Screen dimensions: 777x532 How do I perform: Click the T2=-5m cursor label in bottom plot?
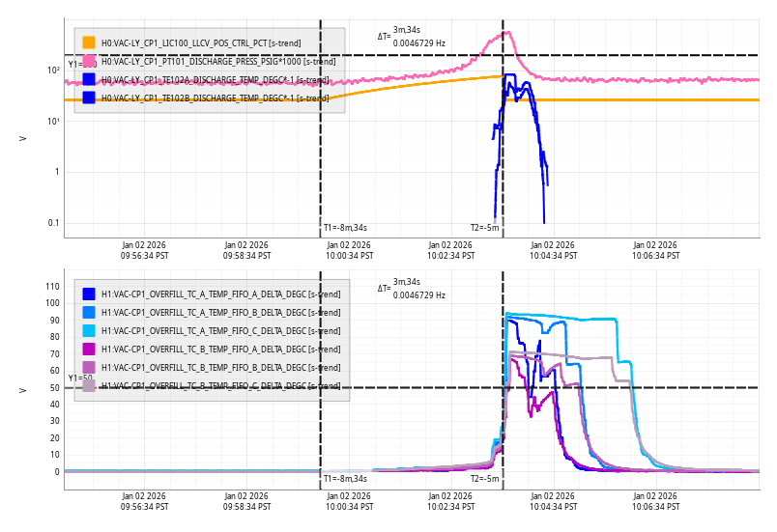[485, 478]
